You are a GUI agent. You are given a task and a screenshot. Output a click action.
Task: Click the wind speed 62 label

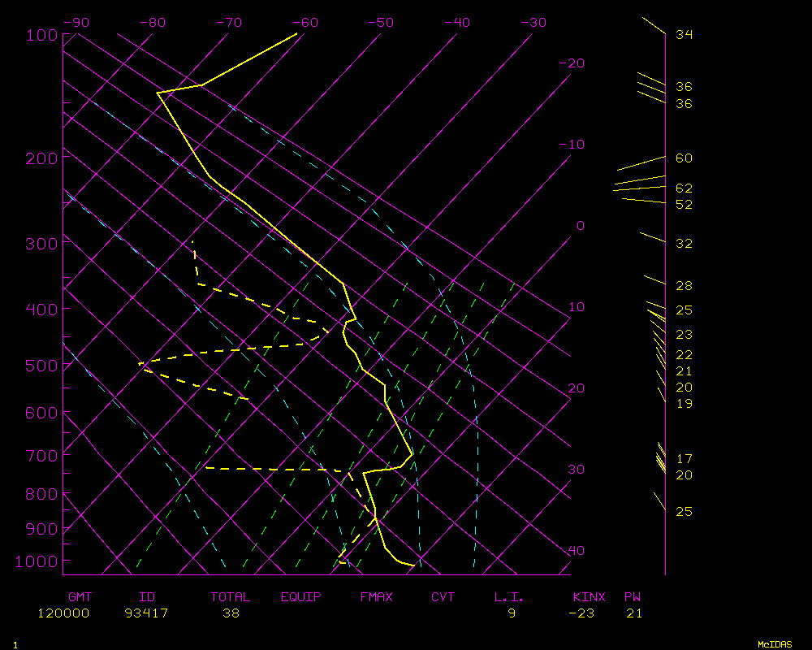coord(684,188)
